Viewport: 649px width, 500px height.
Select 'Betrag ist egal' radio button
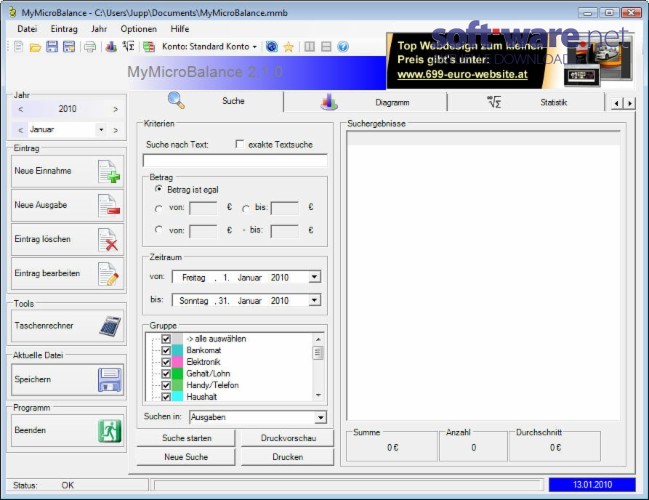[x=158, y=189]
